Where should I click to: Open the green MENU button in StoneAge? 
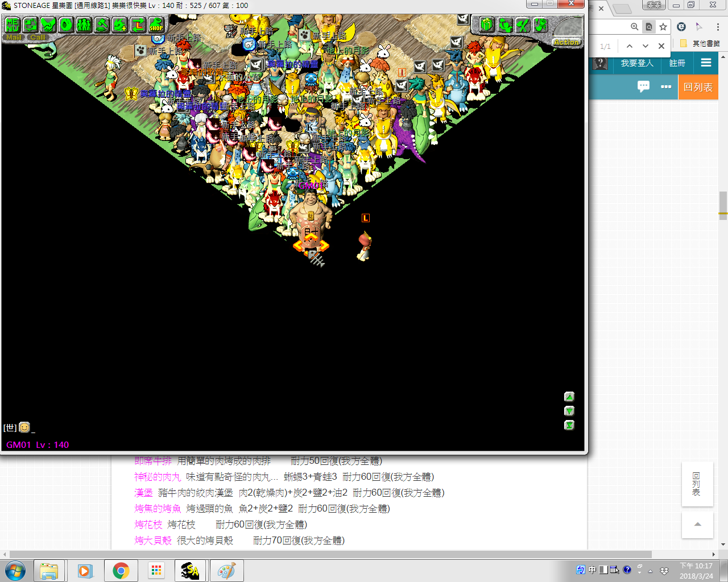pos(12,24)
